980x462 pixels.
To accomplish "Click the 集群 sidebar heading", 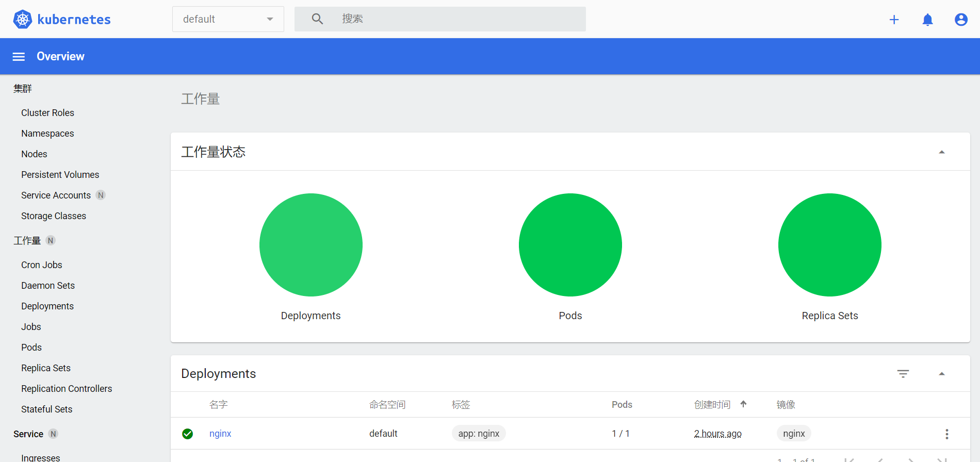I will point(23,89).
